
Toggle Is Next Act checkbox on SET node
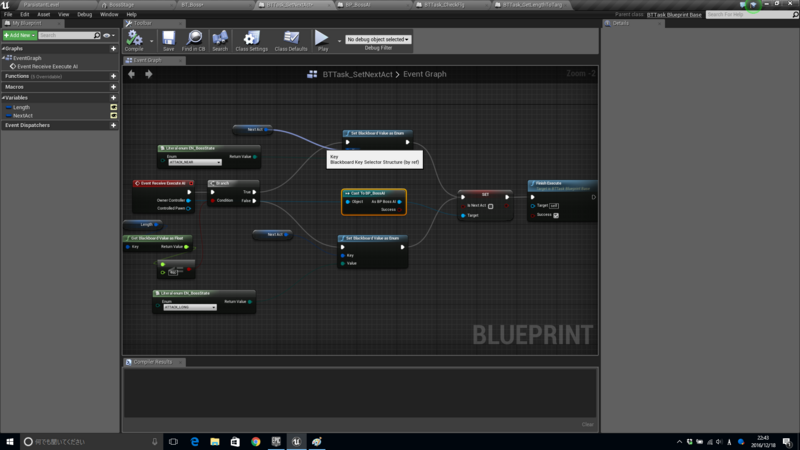(490, 206)
